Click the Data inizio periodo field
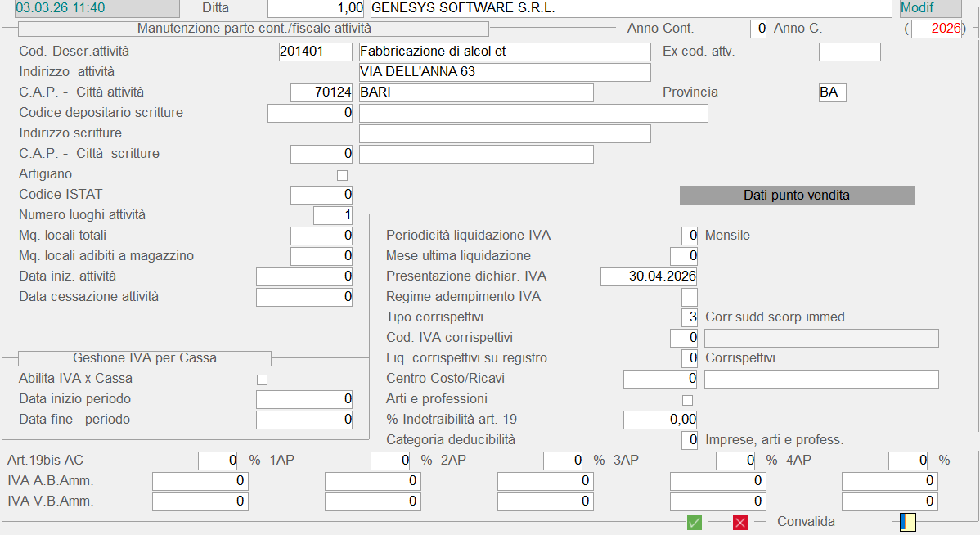980x535 pixels. [x=303, y=399]
